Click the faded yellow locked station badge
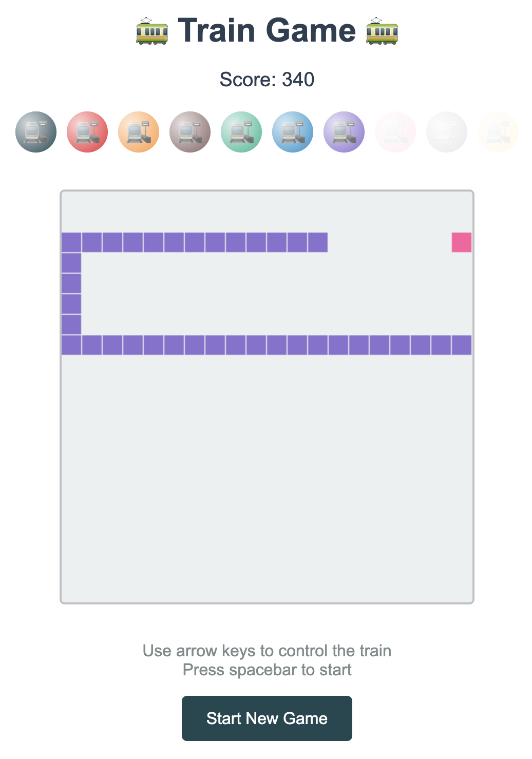The height and width of the screenshot is (759, 532). 498,132
